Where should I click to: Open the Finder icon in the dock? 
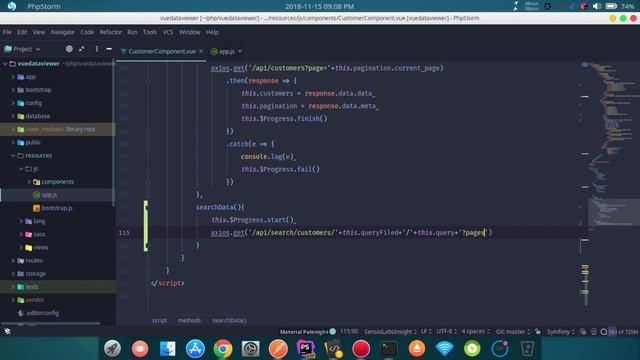[x=167, y=349]
